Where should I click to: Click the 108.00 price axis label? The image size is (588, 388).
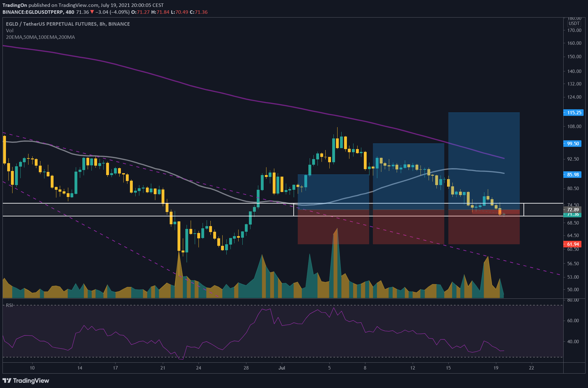tap(574, 126)
